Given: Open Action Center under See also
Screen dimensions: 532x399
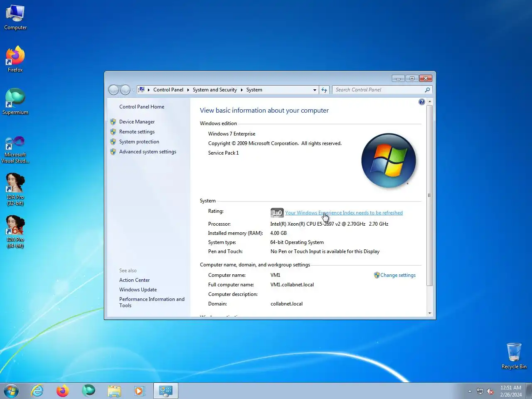Looking at the screenshot, I should pyautogui.click(x=134, y=280).
